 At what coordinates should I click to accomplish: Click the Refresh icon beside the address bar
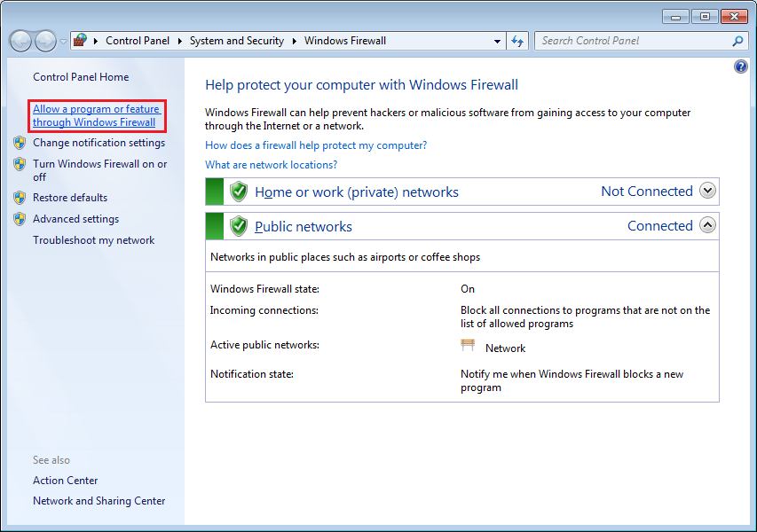[x=517, y=40]
